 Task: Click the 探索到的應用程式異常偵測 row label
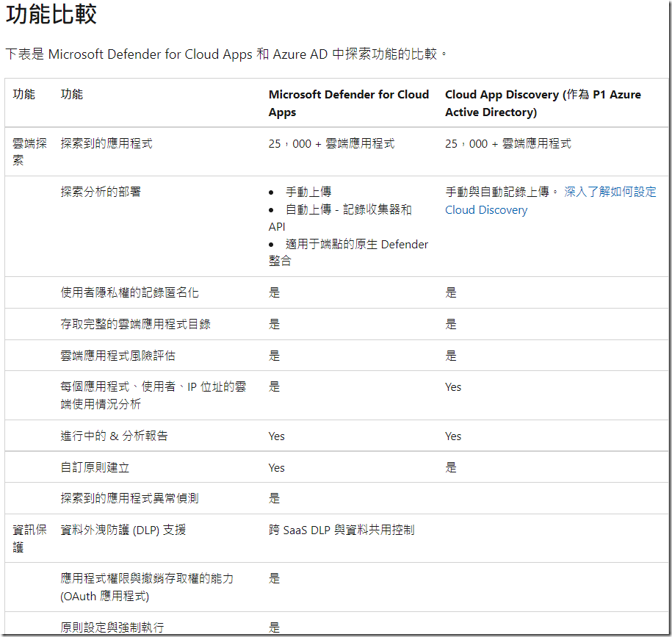coord(129,498)
